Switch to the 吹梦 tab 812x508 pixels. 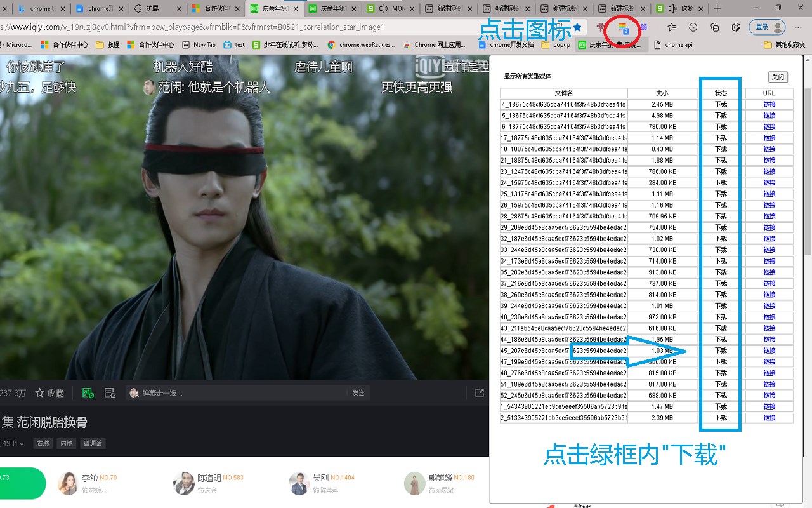click(680, 8)
